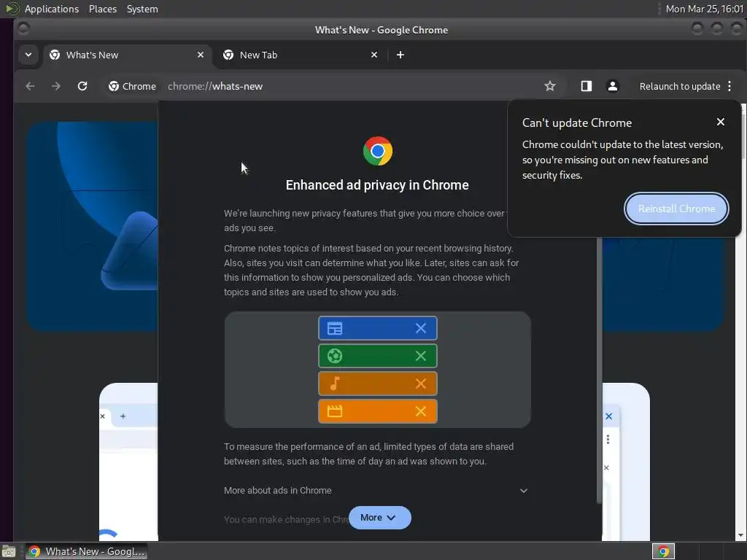Close the New Tab tab

pyautogui.click(x=374, y=55)
